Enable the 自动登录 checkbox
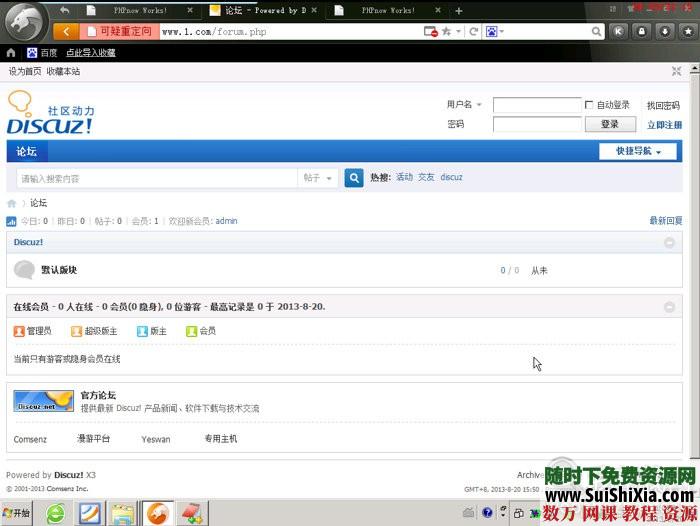Viewport: 700px width, 526px height. click(x=589, y=105)
